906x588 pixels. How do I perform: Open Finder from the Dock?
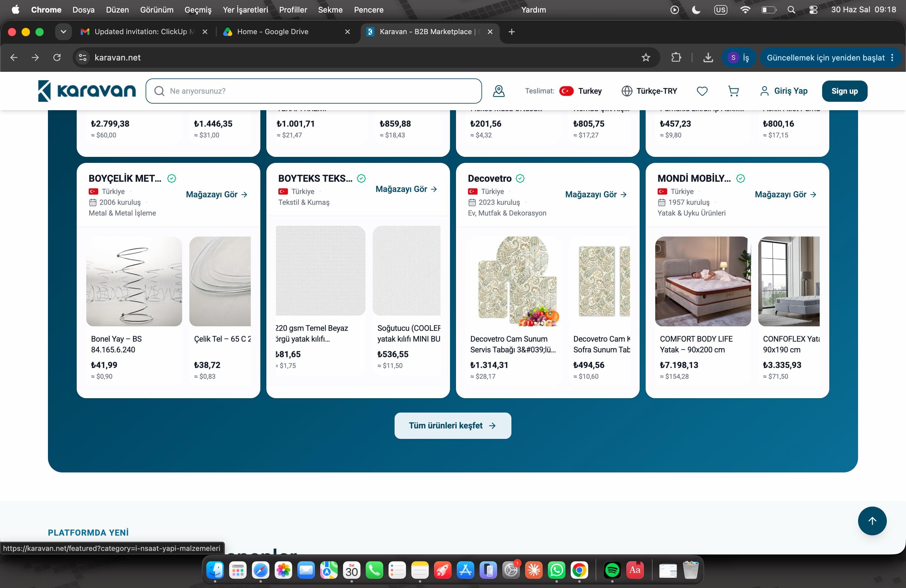coord(215,570)
